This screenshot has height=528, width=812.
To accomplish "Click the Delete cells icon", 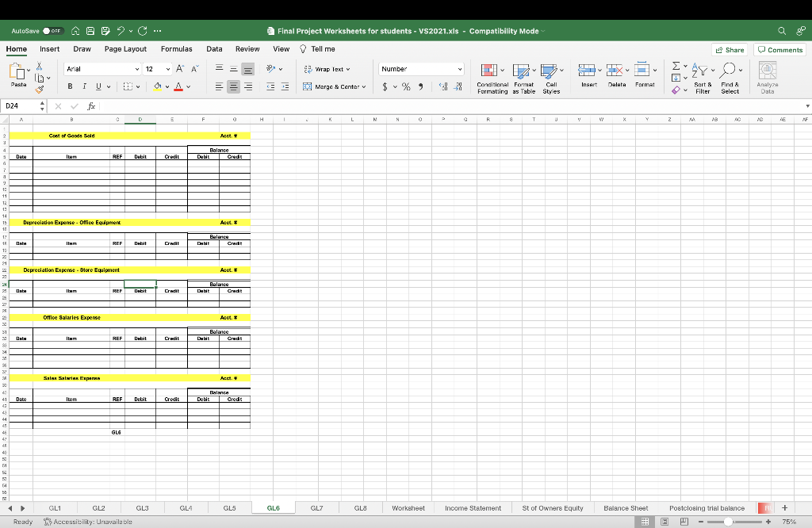I will point(615,70).
